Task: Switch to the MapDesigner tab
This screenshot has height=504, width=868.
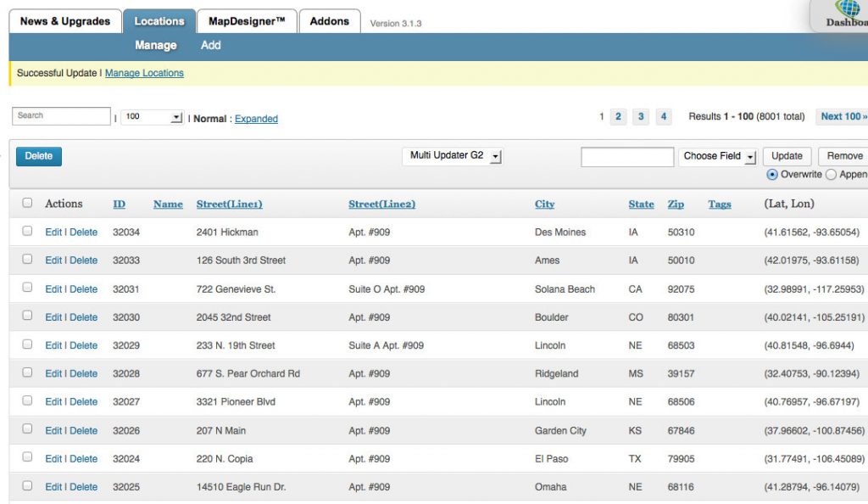Action: [247, 21]
